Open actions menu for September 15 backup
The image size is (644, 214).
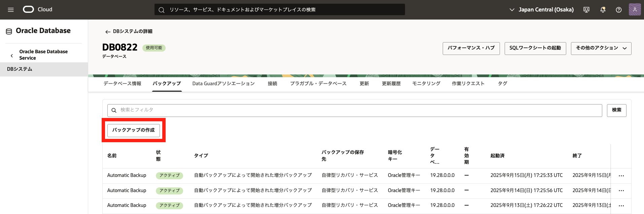coord(621,176)
